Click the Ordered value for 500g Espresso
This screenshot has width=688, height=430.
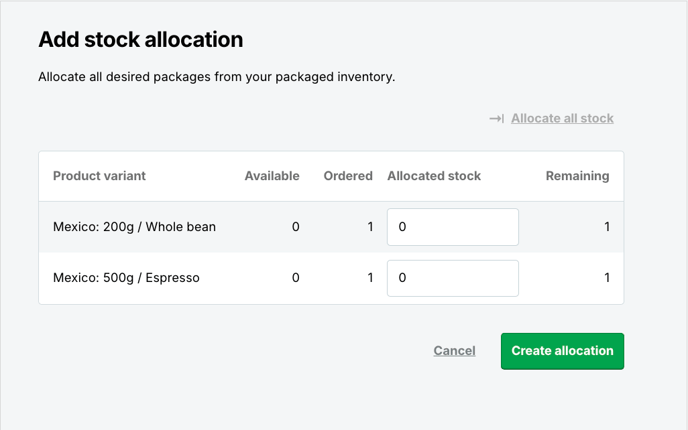(x=370, y=278)
